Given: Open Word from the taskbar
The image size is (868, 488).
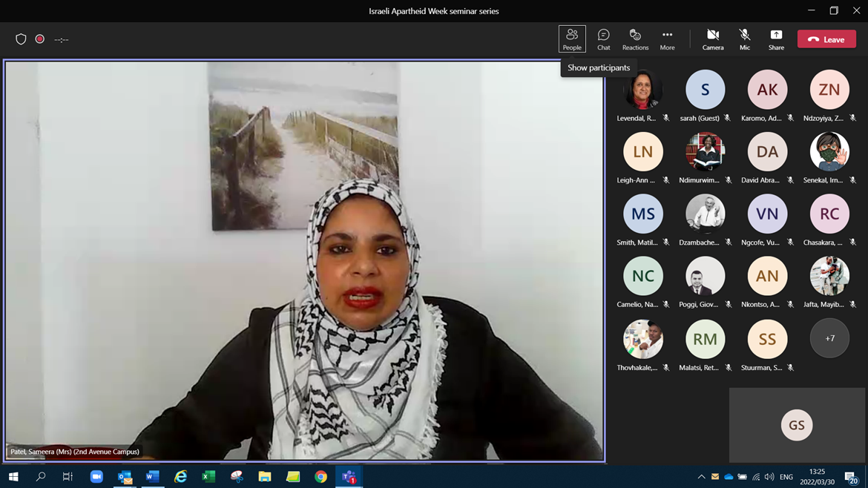Looking at the screenshot, I should point(153,476).
